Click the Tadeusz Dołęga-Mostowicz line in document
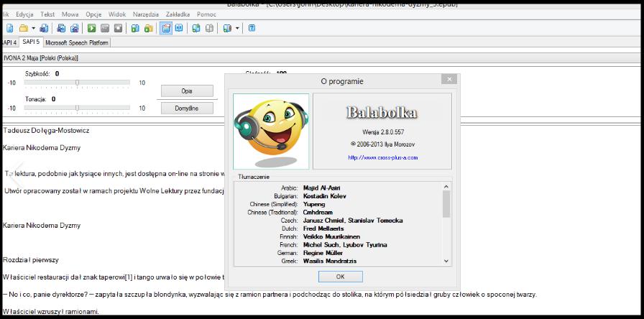 coord(46,131)
